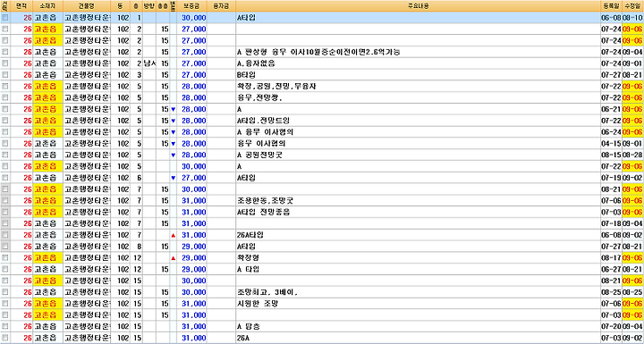Click the registration date '07-20'
644x344 pixels.
pos(611,327)
